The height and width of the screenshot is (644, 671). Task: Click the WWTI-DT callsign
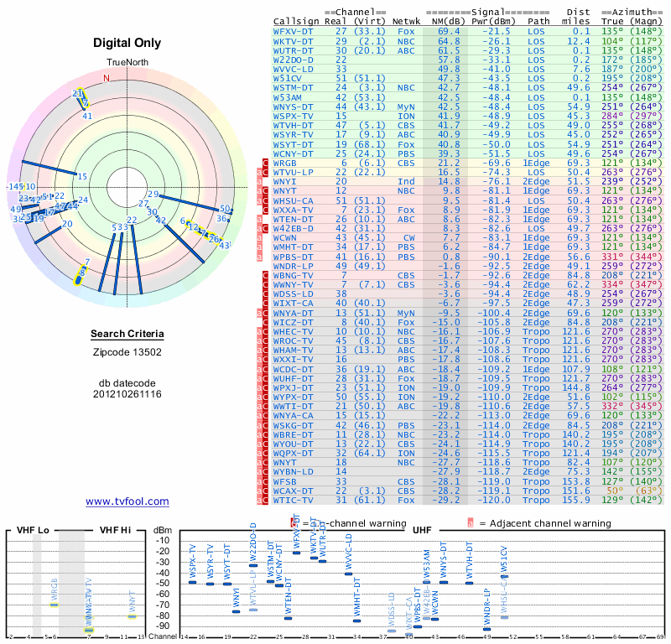click(x=293, y=407)
